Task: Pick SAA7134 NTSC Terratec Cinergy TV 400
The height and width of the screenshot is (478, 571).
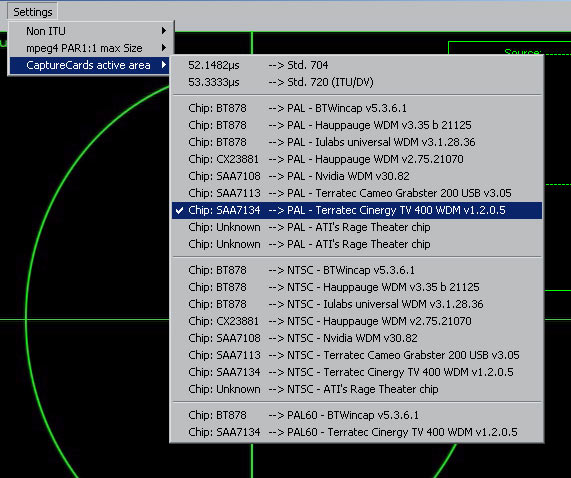Action: coord(357,372)
